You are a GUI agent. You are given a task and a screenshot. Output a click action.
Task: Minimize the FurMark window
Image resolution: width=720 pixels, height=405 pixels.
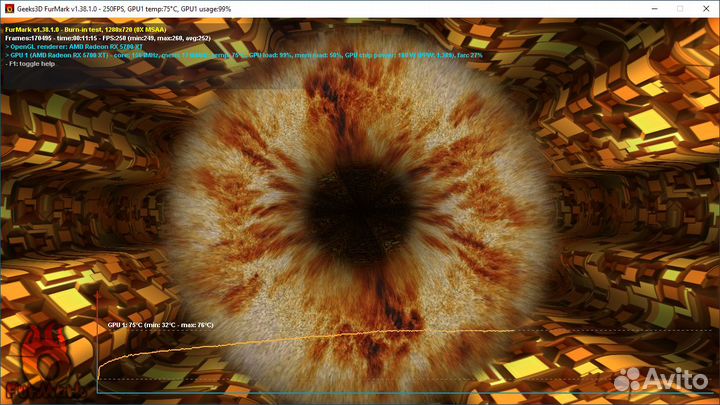click(x=618, y=7)
